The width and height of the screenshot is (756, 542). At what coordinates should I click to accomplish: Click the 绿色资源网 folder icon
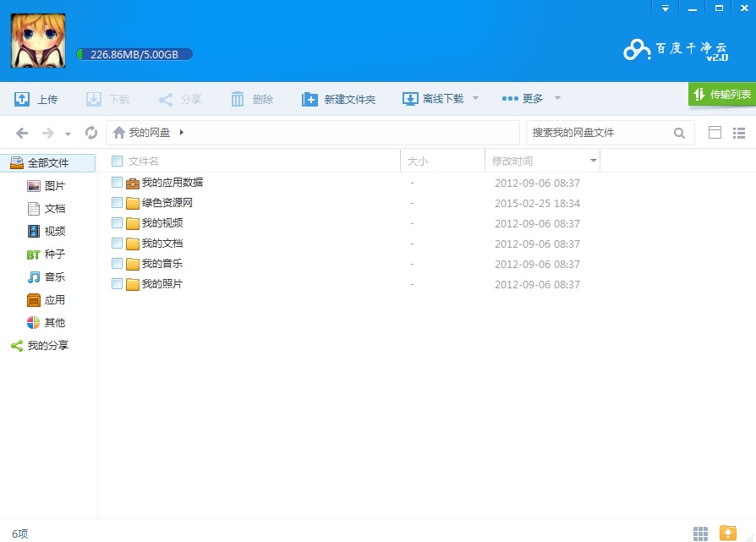click(x=133, y=203)
